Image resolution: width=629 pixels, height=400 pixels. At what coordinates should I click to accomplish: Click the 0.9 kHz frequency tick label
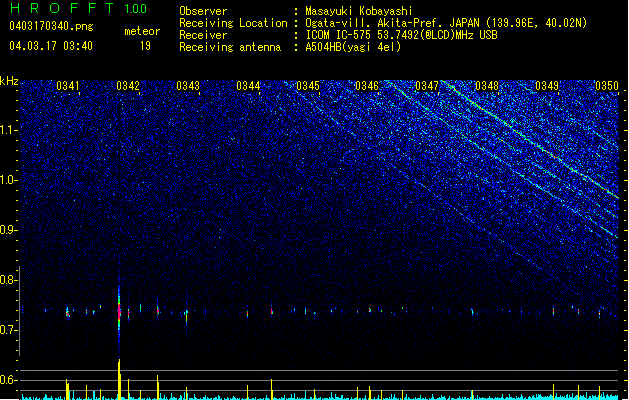7,230
